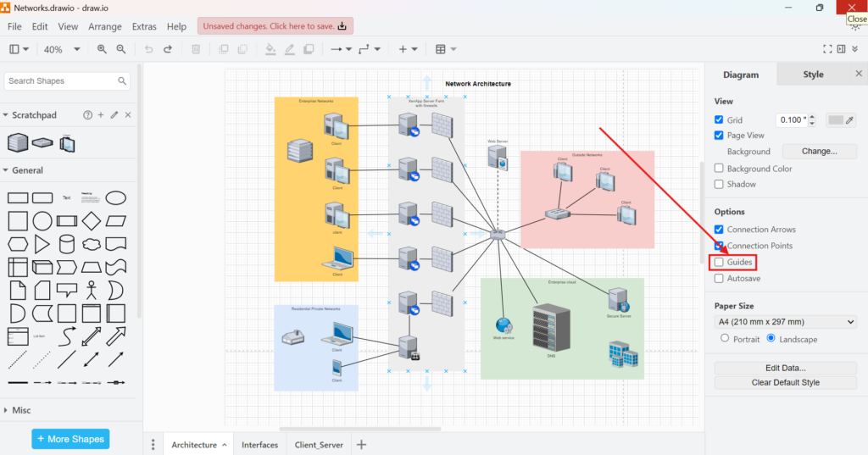This screenshot has height=455, width=868.
Task: Open the Arrange menu
Action: [105, 27]
